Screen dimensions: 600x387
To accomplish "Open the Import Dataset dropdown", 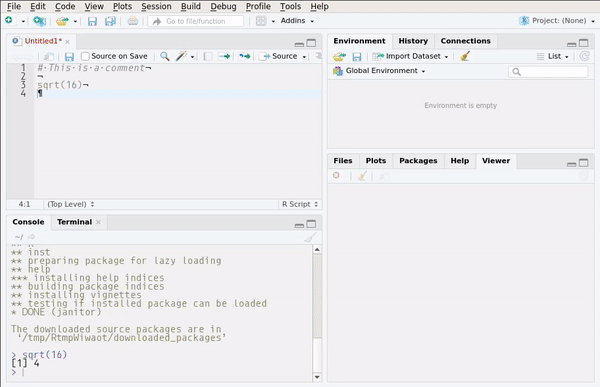I will click(x=410, y=56).
